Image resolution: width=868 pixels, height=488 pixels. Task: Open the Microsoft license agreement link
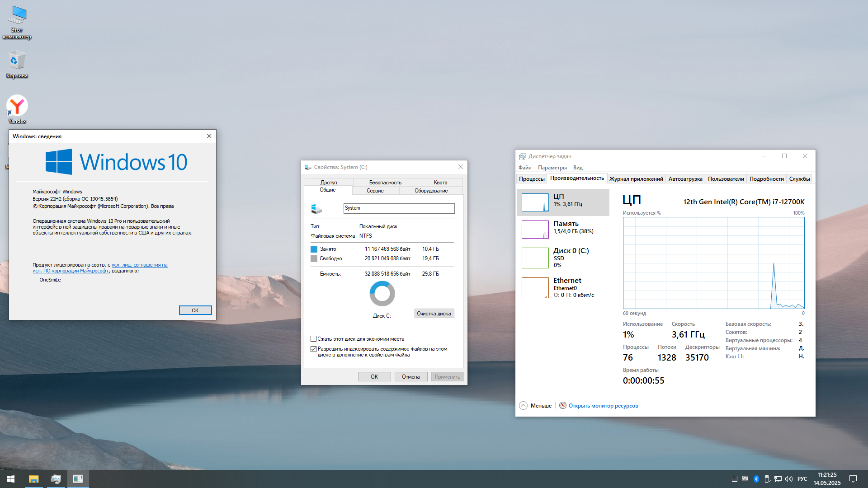click(139, 265)
